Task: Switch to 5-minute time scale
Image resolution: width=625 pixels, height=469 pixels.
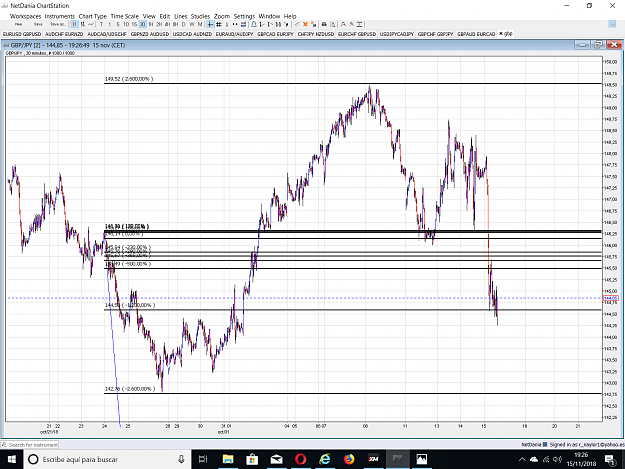Action: coord(118,24)
